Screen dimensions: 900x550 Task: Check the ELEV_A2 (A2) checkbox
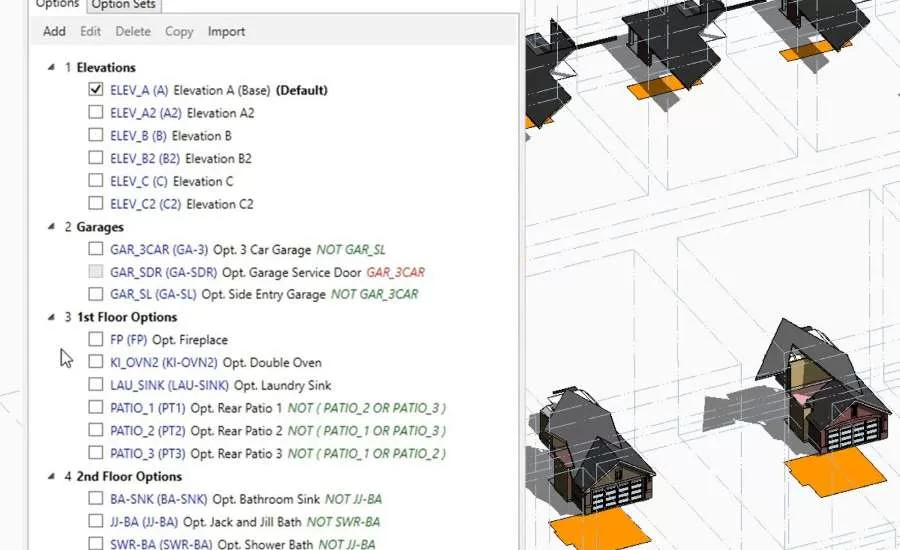click(x=96, y=113)
